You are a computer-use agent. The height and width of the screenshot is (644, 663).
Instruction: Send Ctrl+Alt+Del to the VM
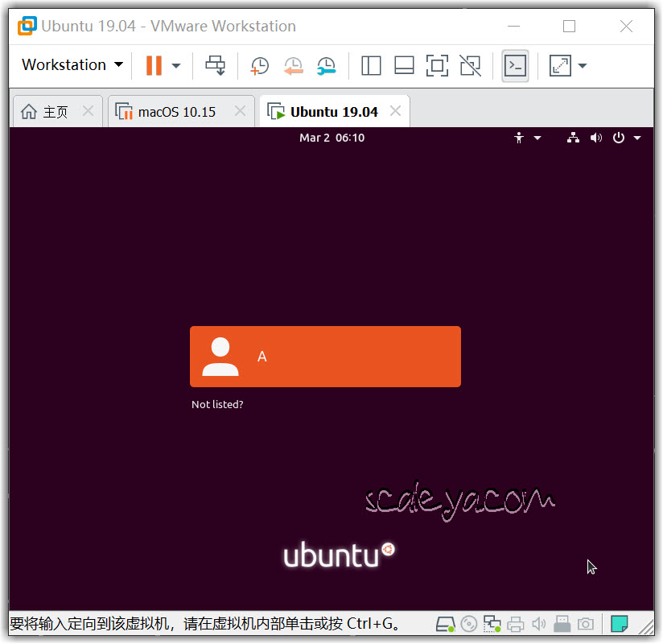(x=216, y=65)
